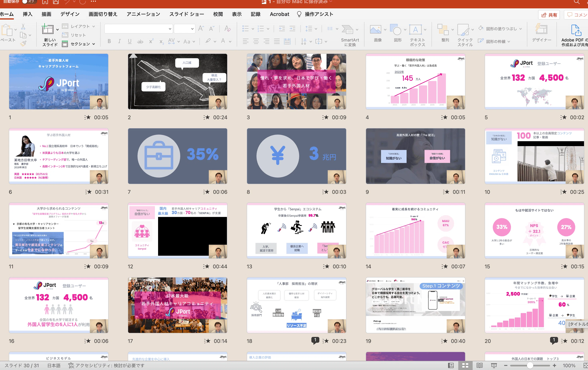Open the search magnifier in the title bar

(x=576, y=2)
